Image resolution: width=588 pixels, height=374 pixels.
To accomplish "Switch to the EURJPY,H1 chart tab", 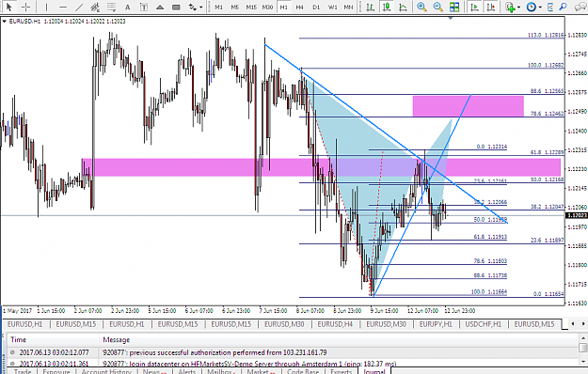I will pos(436,324).
